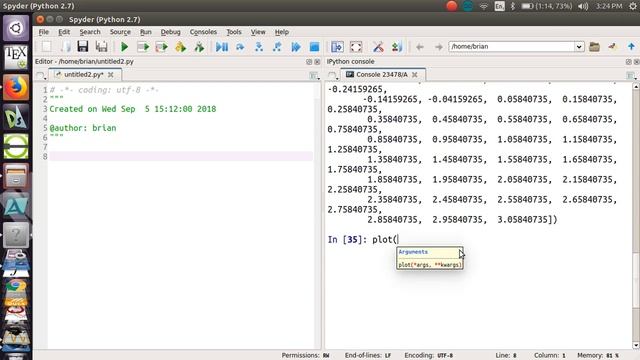Maximize the current pane
Screen dimensions: 640x360
[337, 47]
